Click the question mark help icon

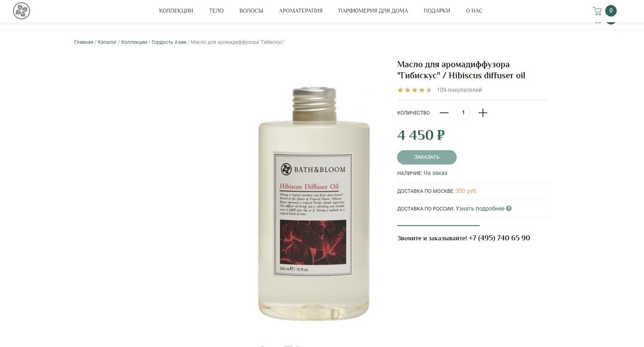[x=509, y=208]
